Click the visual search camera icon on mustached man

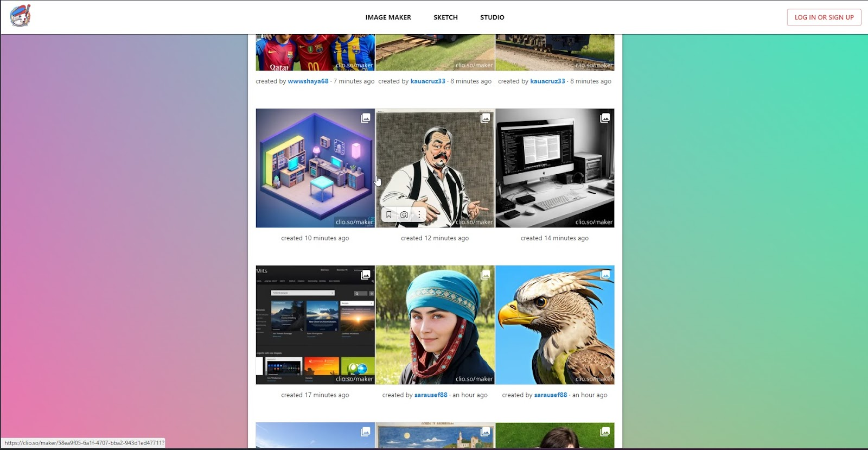(404, 215)
